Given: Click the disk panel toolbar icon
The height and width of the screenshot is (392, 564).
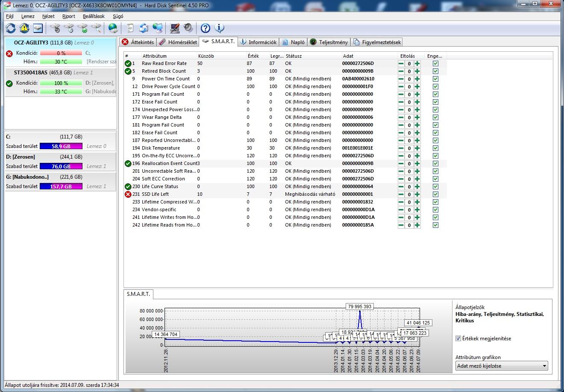Looking at the screenshot, I should coord(38,28).
